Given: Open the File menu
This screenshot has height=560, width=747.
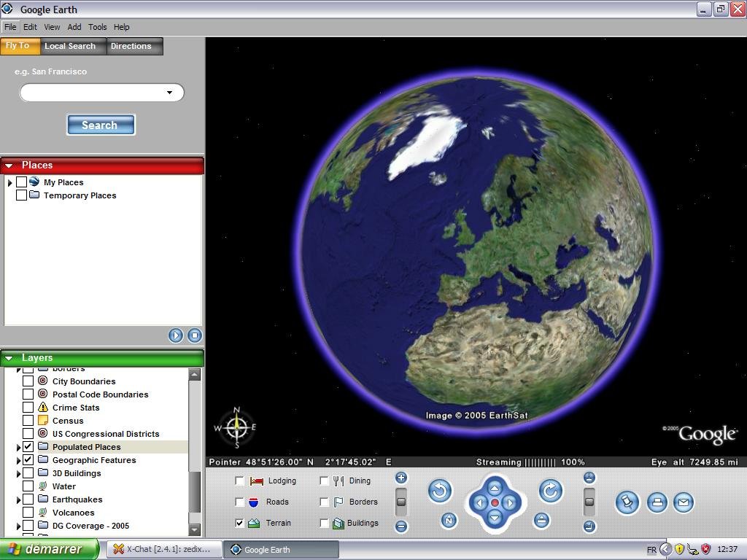Looking at the screenshot, I should pyautogui.click(x=10, y=27).
